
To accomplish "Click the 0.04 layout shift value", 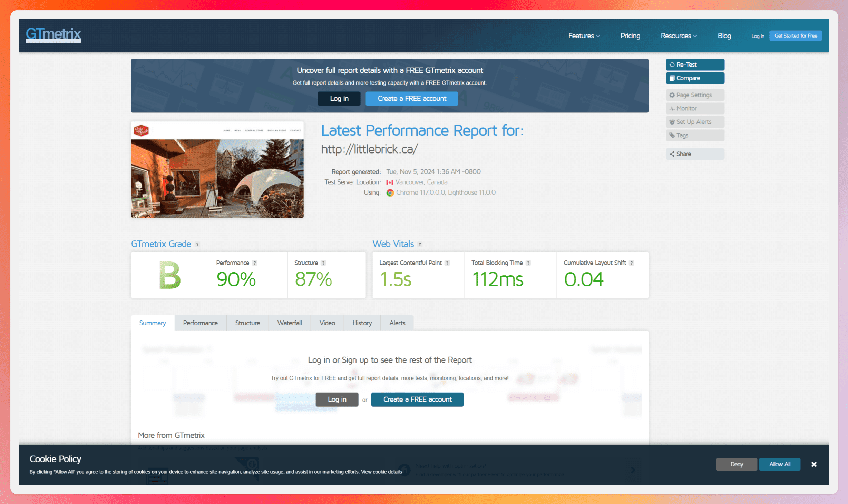I will click(584, 279).
